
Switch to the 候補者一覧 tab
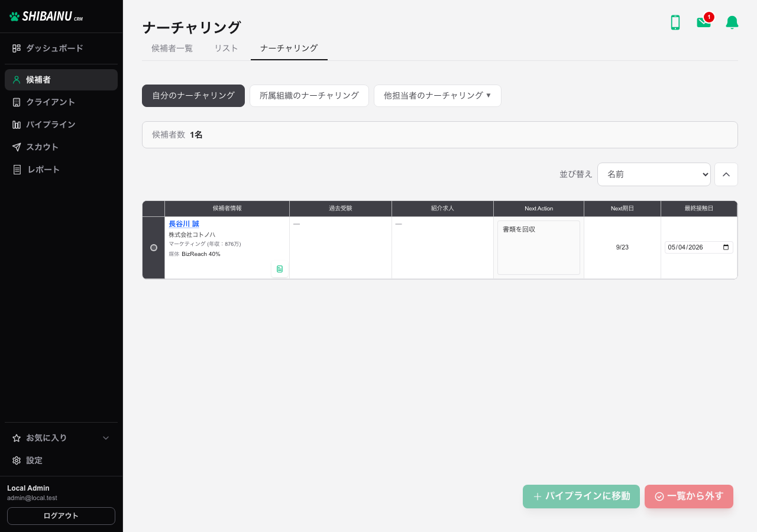172,48
